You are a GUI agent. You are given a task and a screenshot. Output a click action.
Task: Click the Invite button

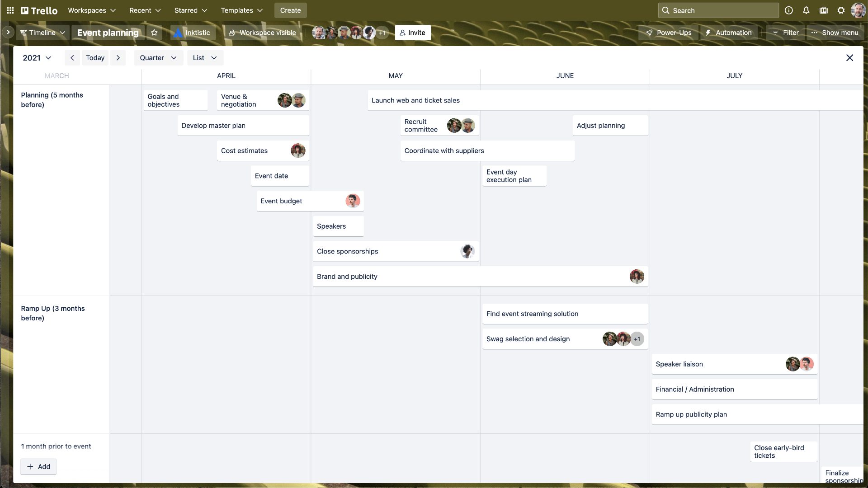pos(413,32)
